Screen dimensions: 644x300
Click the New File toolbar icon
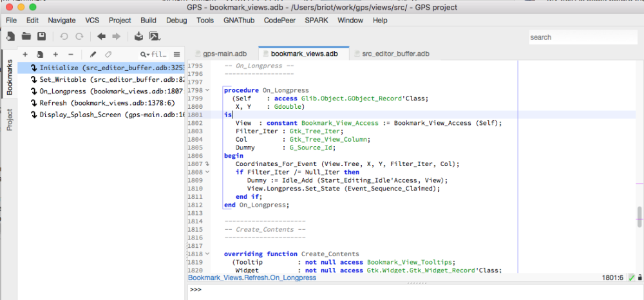tap(11, 37)
